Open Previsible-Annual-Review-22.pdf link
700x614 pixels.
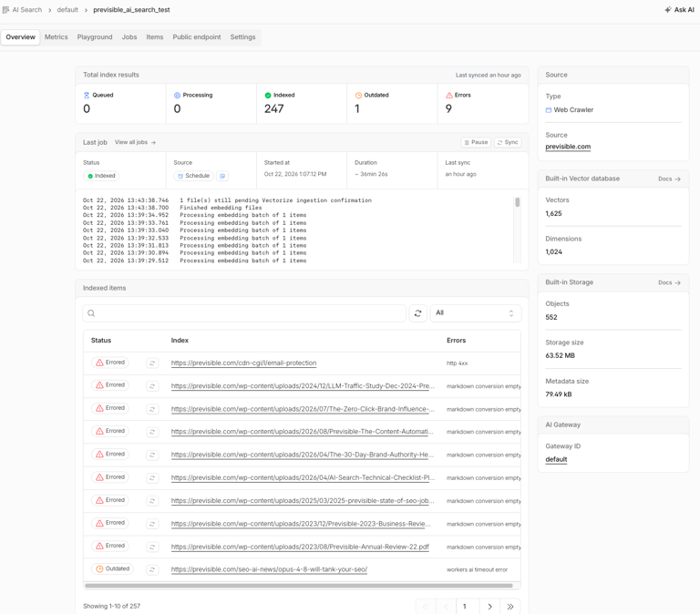[x=300, y=547]
